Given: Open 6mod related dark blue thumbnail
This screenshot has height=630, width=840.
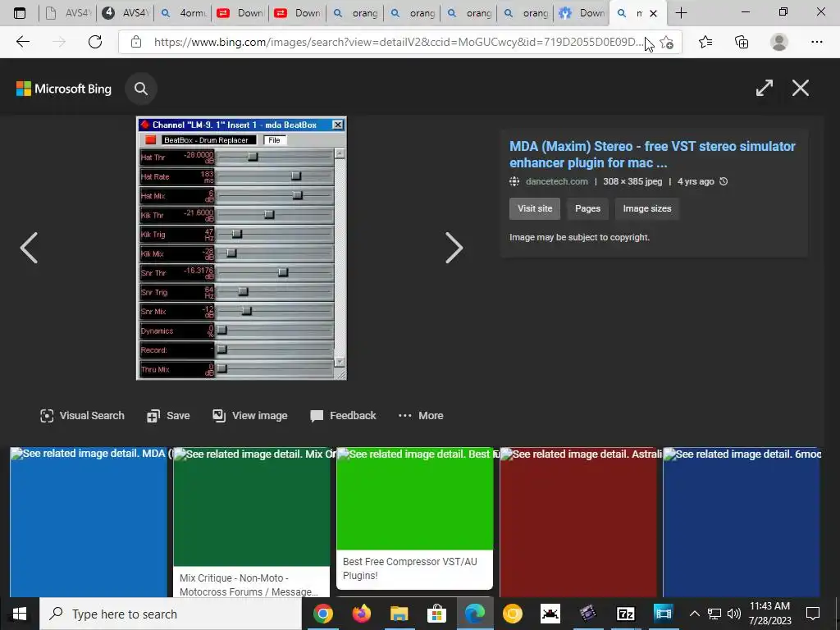Looking at the screenshot, I should pyautogui.click(x=742, y=523).
